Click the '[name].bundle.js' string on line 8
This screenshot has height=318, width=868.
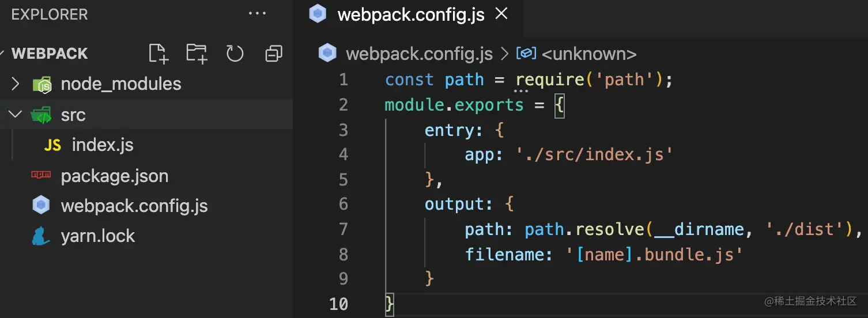click(655, 254)
